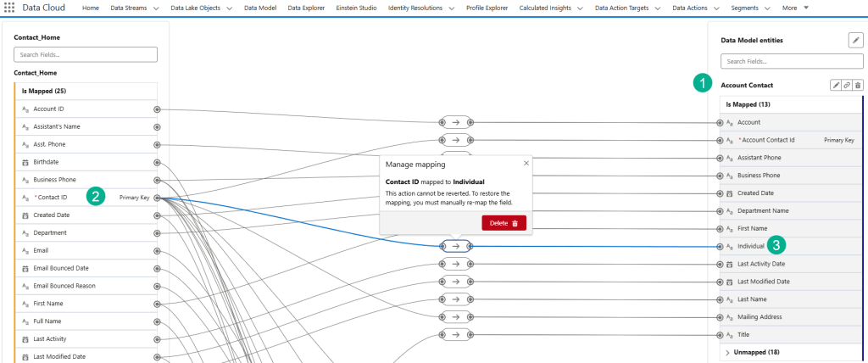This screenshot has width=868, height=363.
Task: Close the Manage mapping popup
Action: click(x=526, y=163)
